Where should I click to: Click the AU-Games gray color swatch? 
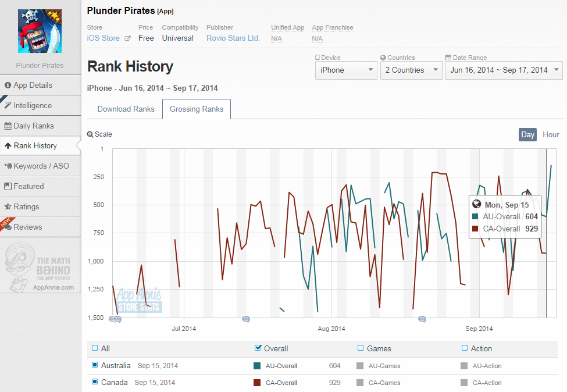pos(360,366)
